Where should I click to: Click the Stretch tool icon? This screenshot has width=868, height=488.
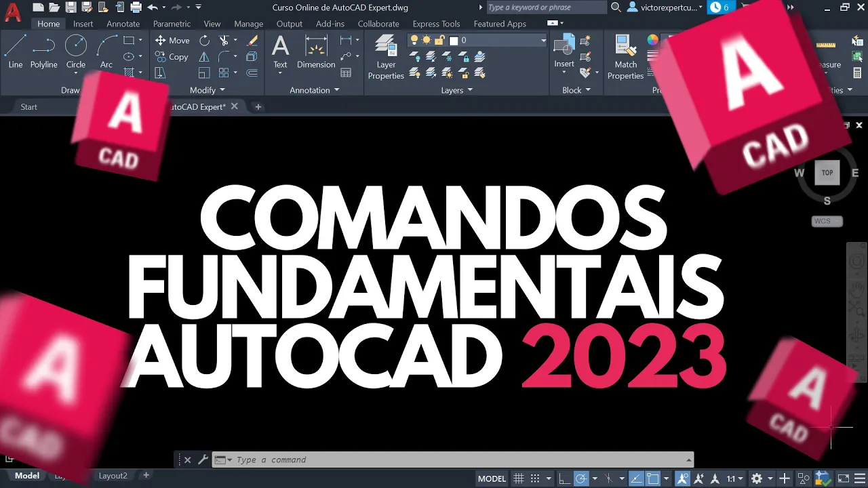(x=160, y=73)
